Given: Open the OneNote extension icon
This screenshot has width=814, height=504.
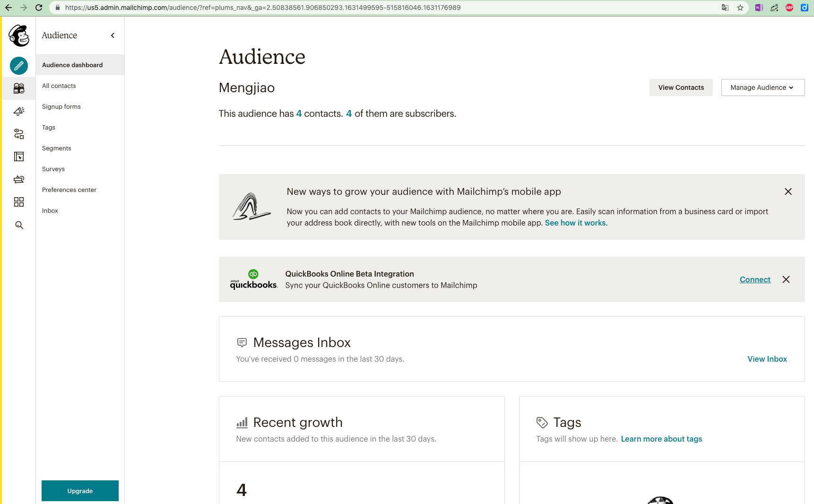Looking at the screenshot, I should point(759,8).
